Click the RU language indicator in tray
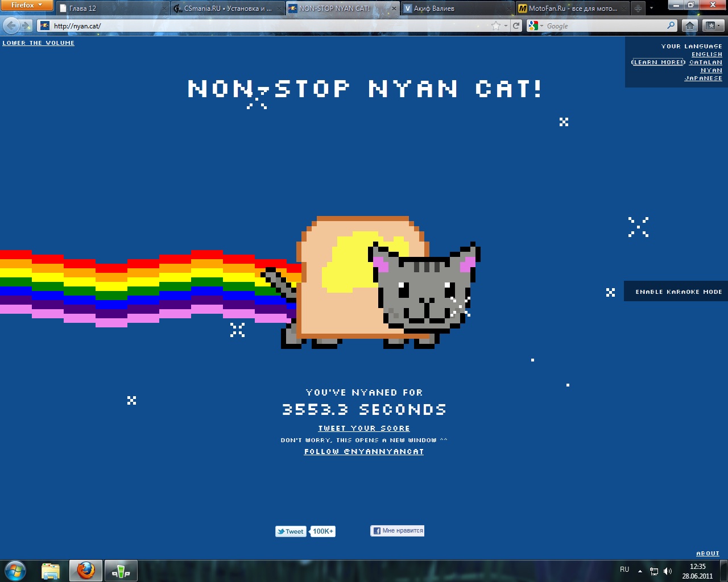The width and height of the screenshot is (728, 582). [624, 569]
